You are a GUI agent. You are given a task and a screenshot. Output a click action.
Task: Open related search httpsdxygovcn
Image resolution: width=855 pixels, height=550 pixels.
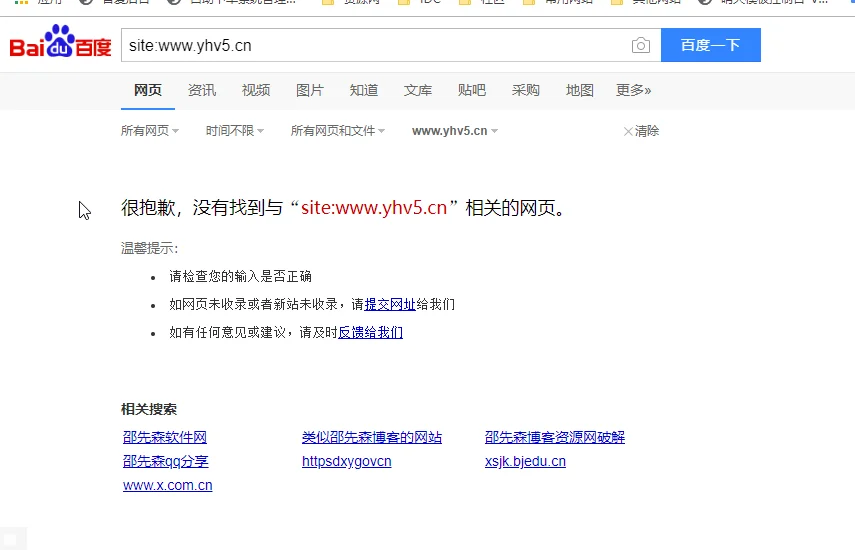tap(347, 461)
